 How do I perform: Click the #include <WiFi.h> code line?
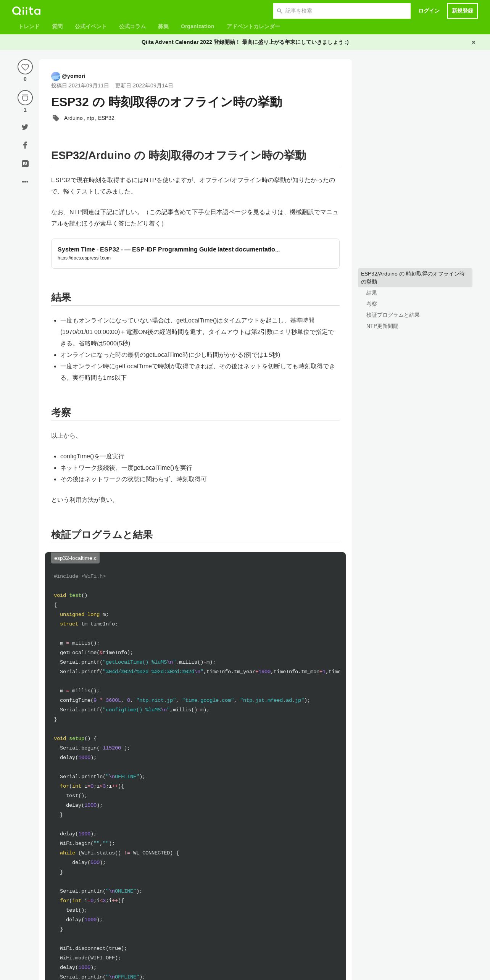80,576
